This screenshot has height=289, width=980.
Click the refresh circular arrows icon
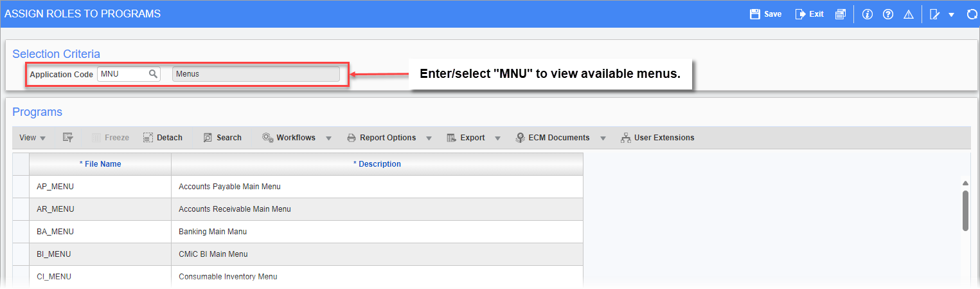coord(972,14)
